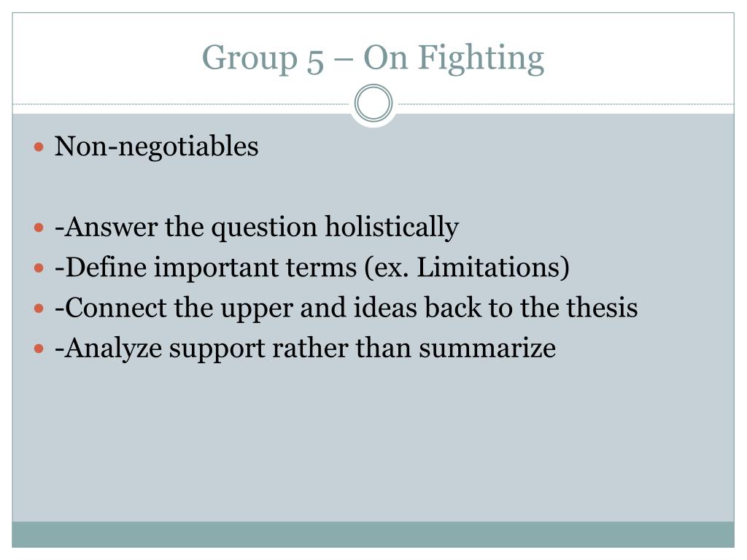The height and width of the screenshot is (560, 747).
Task: Click the dotted divider line right of circle
Action: pyautogui.click(x=565, y=104)
